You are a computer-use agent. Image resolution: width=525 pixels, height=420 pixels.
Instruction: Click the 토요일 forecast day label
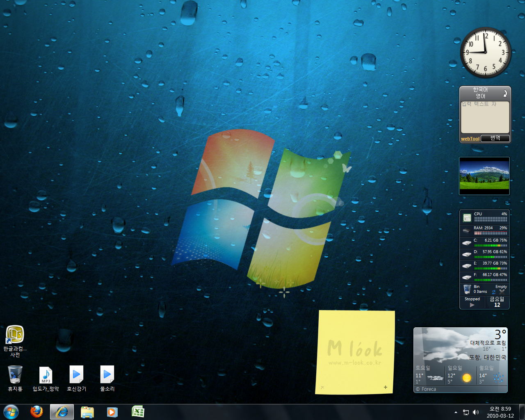423,368
